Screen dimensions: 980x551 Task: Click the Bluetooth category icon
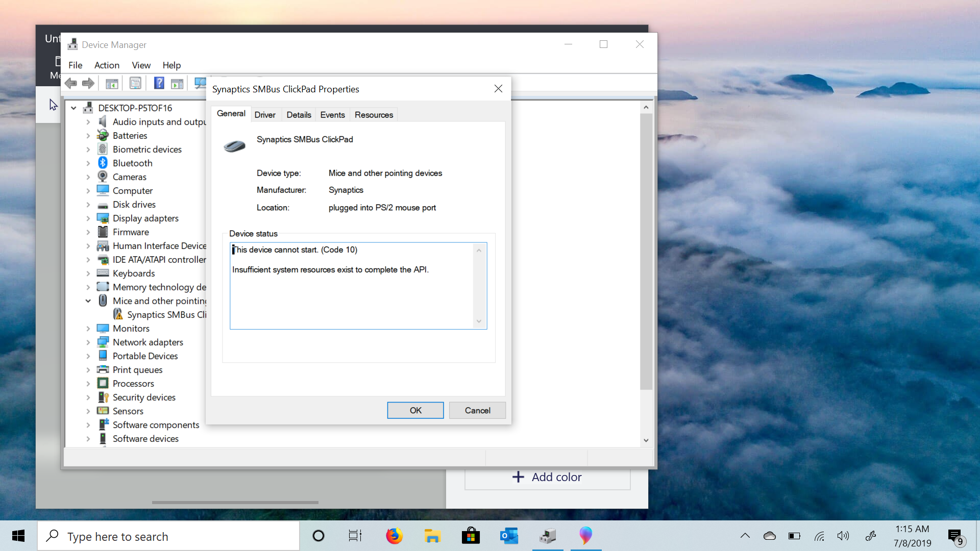103,163
